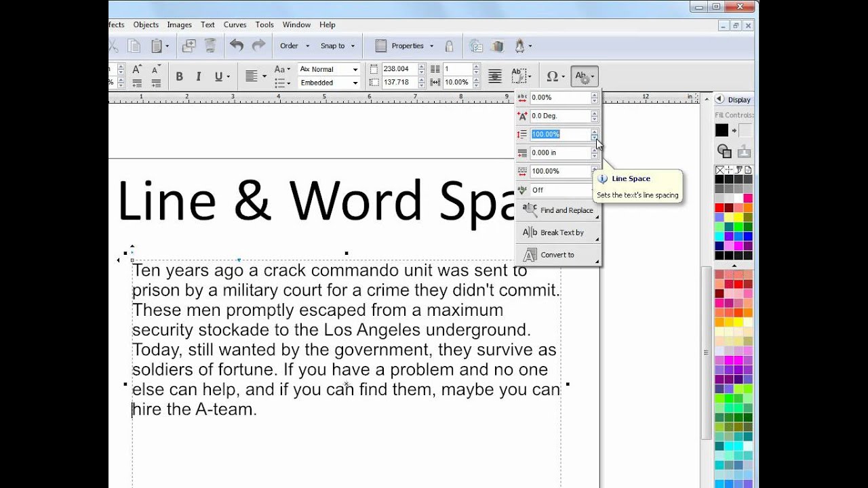
Task: Open the Objects menu
Action: [146, 25]
